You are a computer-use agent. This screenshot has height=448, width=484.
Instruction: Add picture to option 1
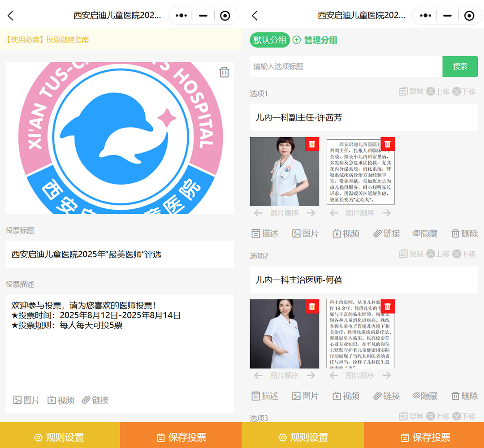(x=305, y=233)
